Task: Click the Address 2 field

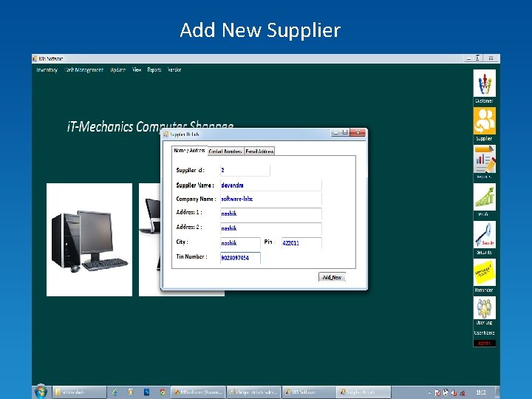Action: pos(270,228)
